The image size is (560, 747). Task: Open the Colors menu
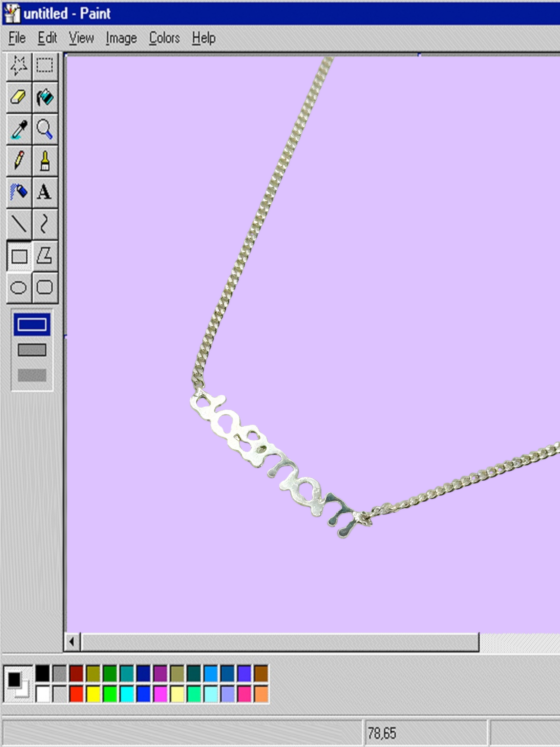164,38
